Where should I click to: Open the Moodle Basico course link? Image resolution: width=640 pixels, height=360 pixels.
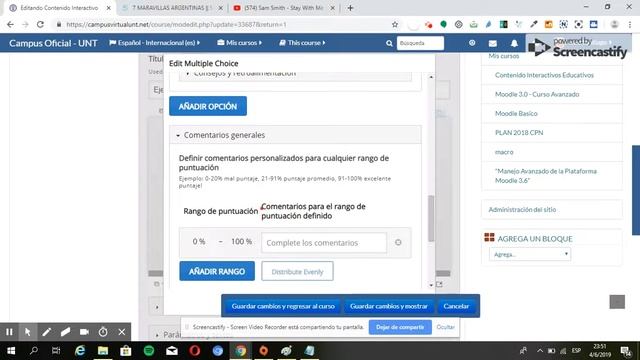pyautogui.click(x=516, y=113)
